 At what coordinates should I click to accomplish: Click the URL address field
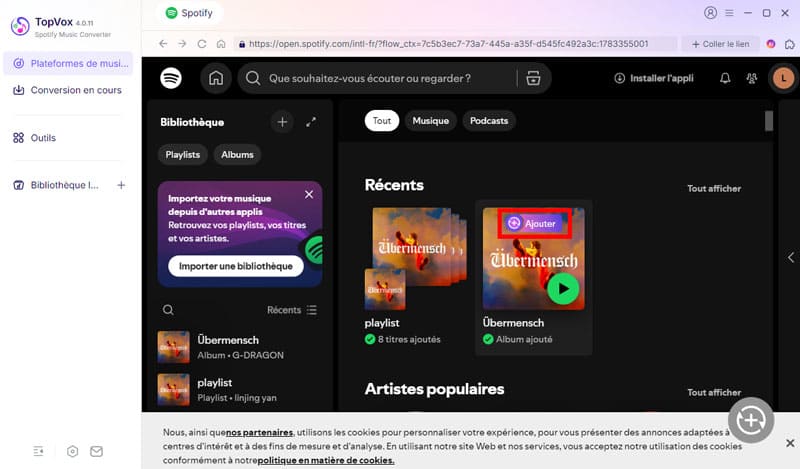(457, 44)
